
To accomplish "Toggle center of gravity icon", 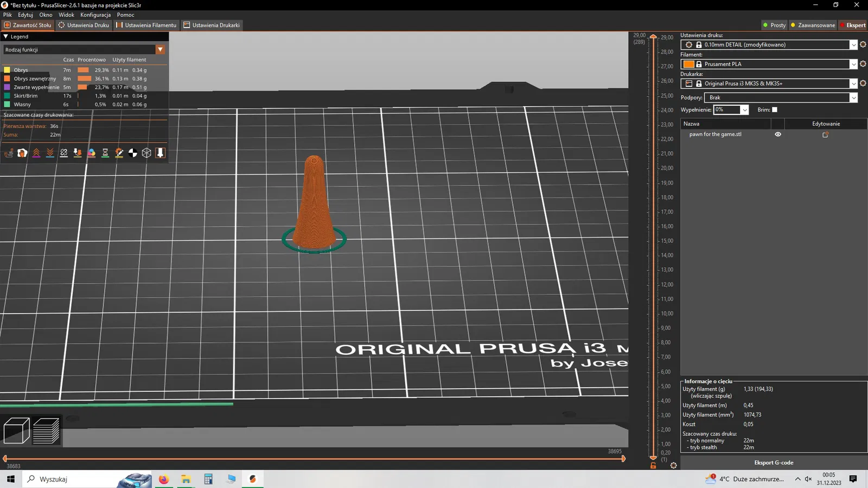I will 133,153.
